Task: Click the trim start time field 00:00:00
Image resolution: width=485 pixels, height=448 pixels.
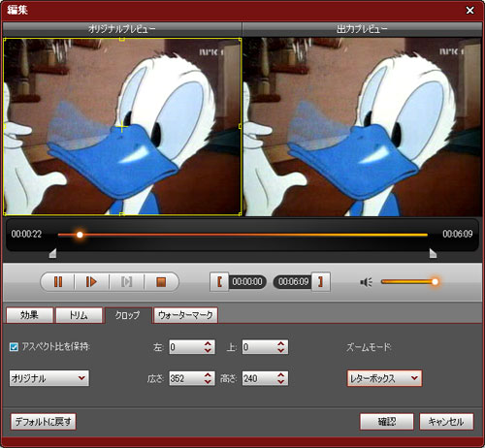Action: [247, 282]
